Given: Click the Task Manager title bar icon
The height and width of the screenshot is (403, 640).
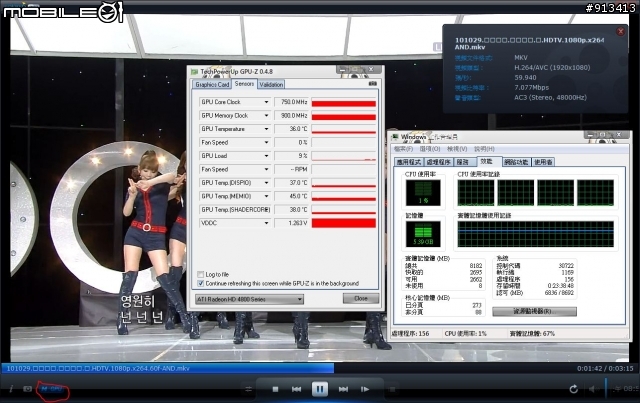Looking at the screenshot, I should click(395, 137).
